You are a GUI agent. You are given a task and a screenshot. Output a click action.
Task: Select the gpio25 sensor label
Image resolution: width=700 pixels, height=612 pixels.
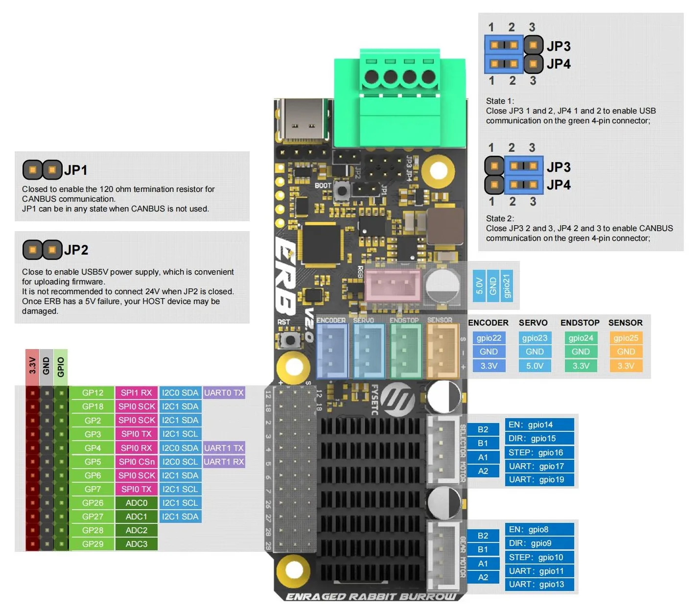coord(626,338)
